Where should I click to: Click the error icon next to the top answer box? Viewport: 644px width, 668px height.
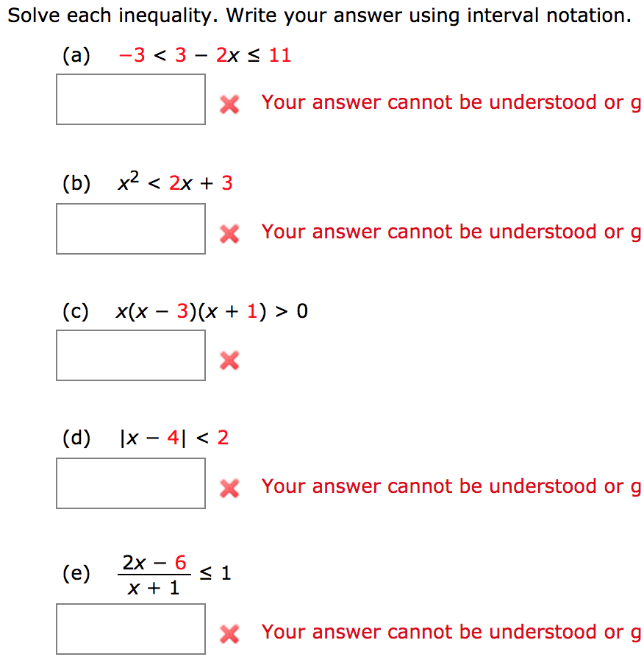(x=229, y=104)
